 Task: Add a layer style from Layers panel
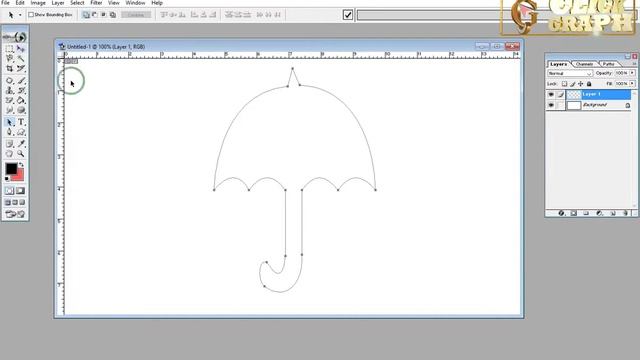pyautogui.click(x=561, y=213)
